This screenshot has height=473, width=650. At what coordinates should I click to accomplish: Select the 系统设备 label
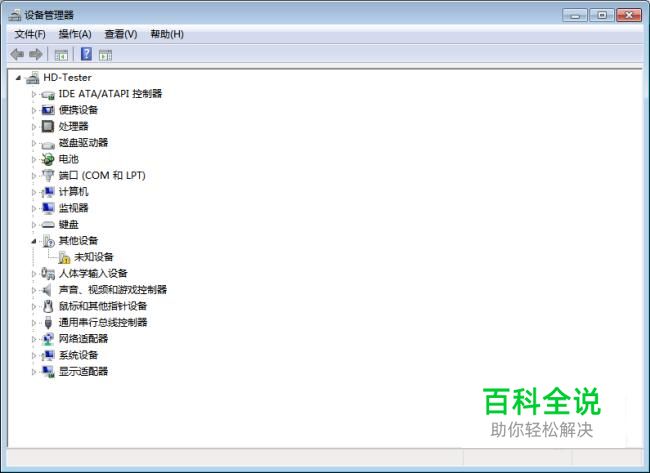point(78,355)
